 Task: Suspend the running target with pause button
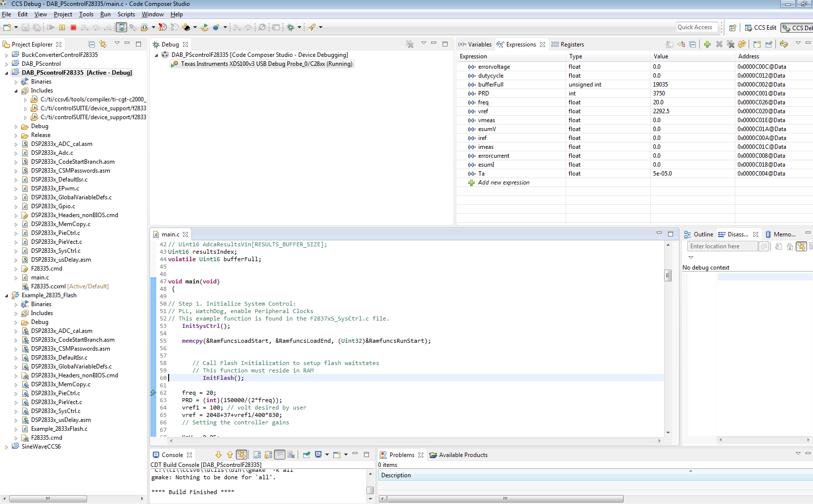62,28
